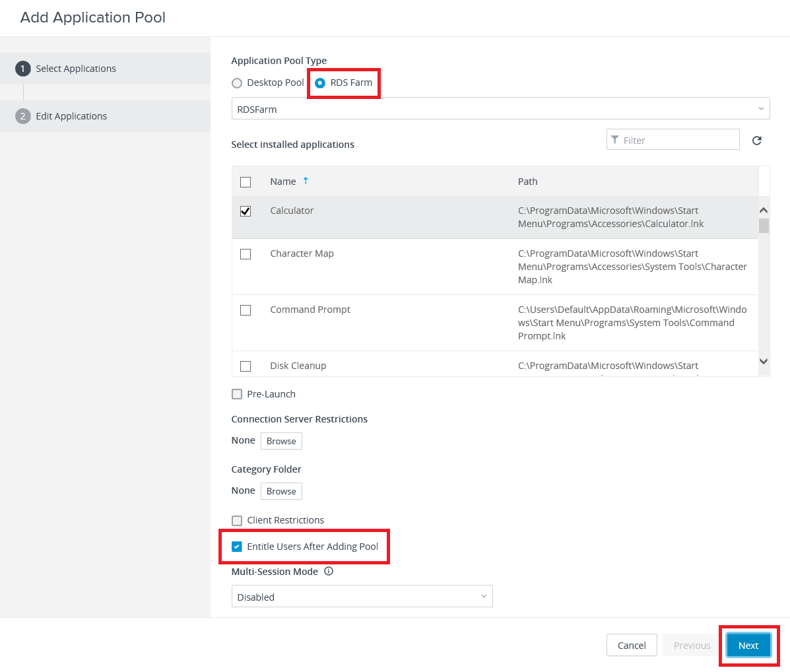This screenshot has width=790, height=672.
Task: Open the RDSFarm selection dropdown
Action: 500,109
